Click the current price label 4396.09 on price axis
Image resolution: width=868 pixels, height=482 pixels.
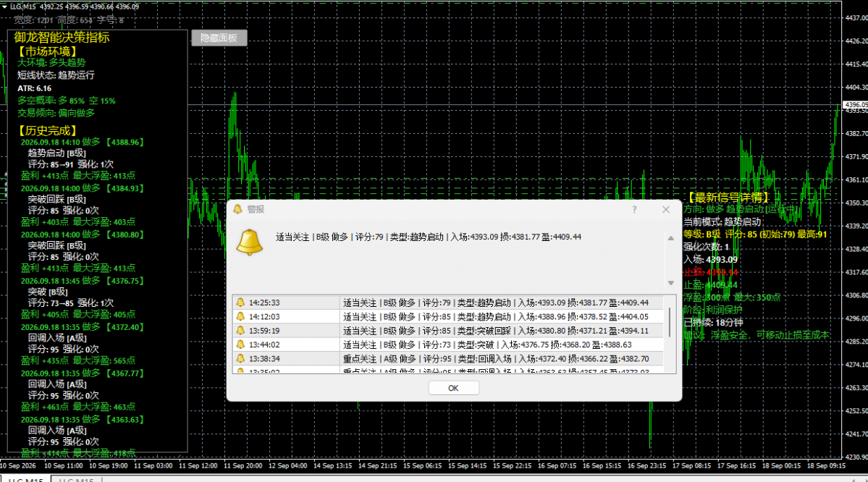[x=855, y=105]
